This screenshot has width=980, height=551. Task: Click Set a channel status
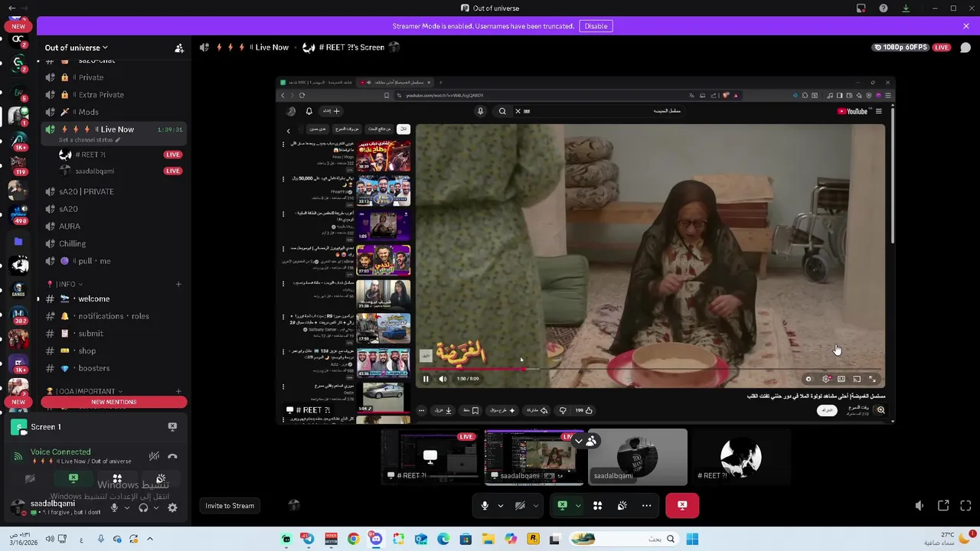[90, 140]
